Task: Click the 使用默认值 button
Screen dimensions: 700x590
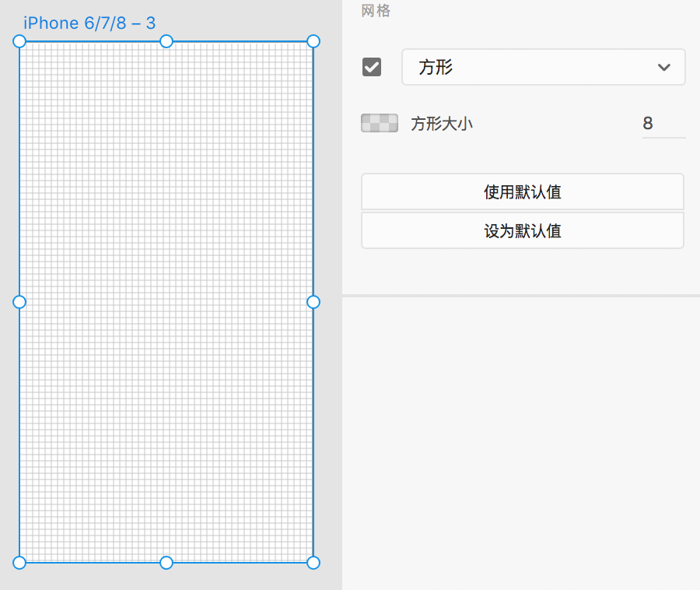Action: pyautogui.click(x=523, y=191)
